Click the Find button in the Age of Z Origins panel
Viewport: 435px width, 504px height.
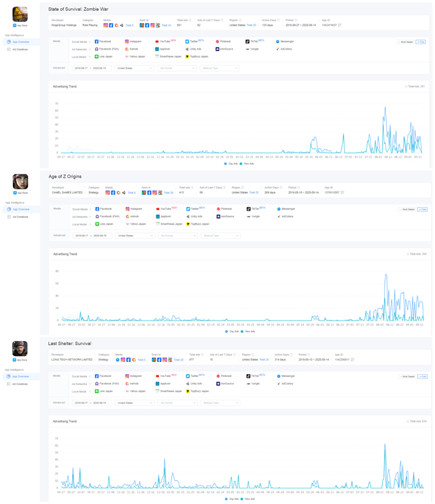click(422, 209)
